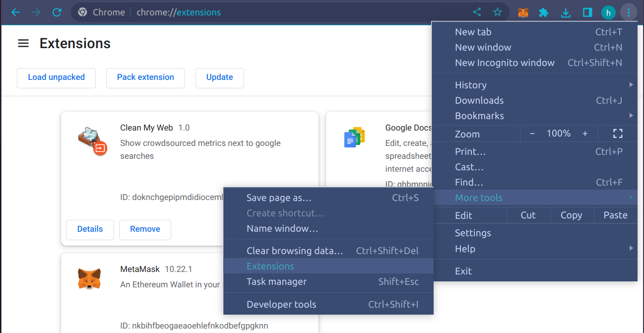Select Extensions in More tools submenu
644x333 pixels.
[328, 266]
